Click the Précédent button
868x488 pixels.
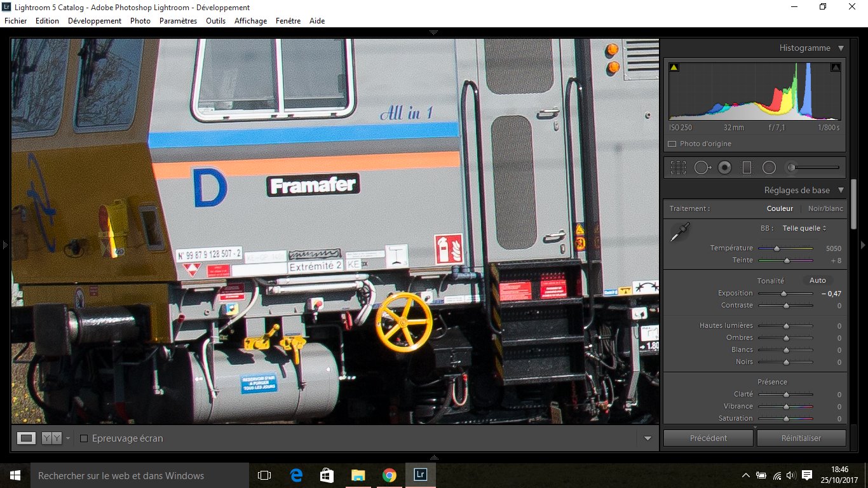tap(709, 438)
